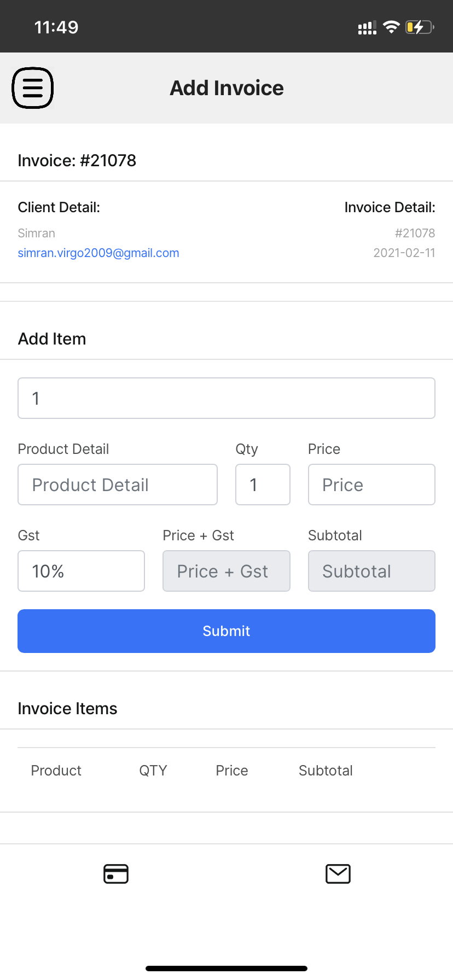Focus the Product Detail input field
Image resolution: width=453 pixels, height=980 pixels.
[118, 485]
